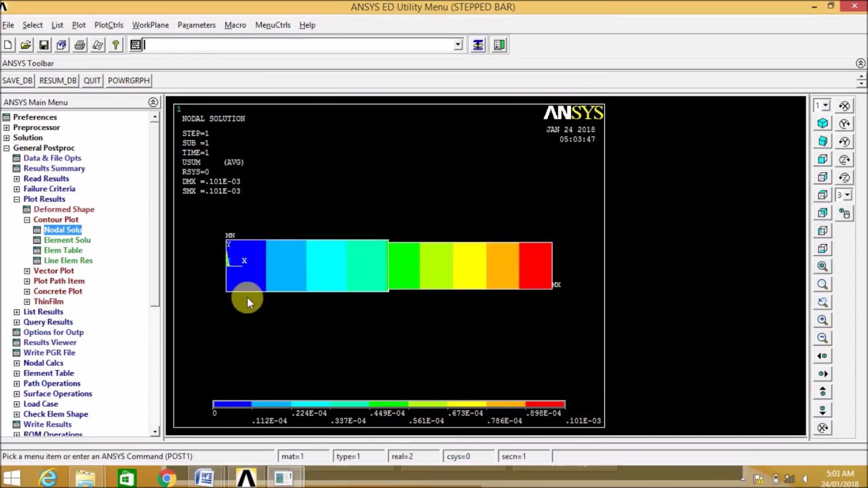Collapse the ANSYS Toolbar panel

coord(861,63)
